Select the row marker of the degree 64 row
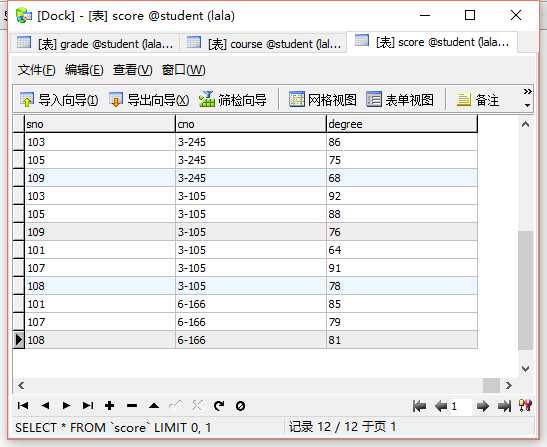 point(18,250)
